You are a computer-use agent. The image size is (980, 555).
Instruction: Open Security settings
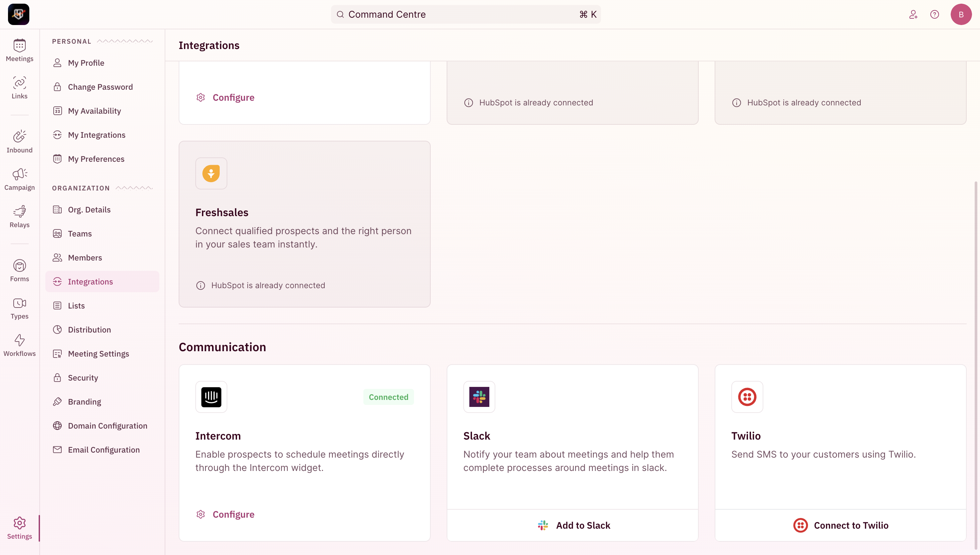[102, 378]
